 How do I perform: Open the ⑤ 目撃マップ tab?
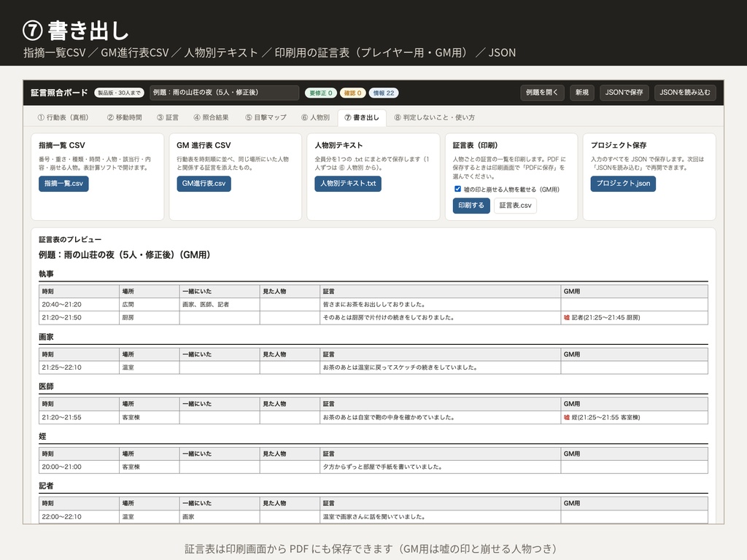pyautogui.click(x=266, y=117)
